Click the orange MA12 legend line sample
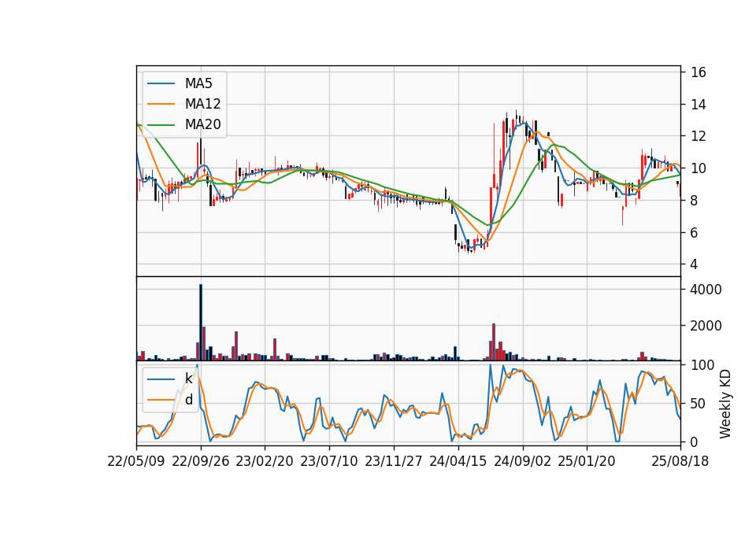 [161, 104]
